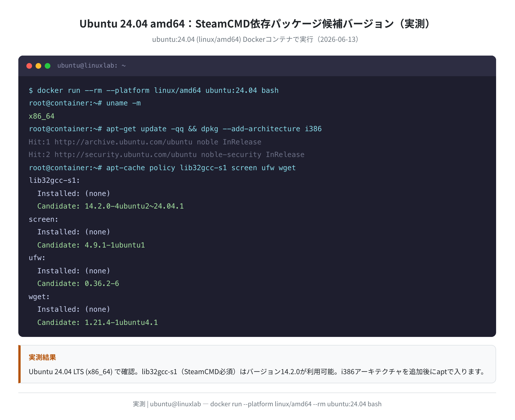This screenshot has width=515, height=420.
Task: Click the 'screen:' package header
Action: pos(44,219)
